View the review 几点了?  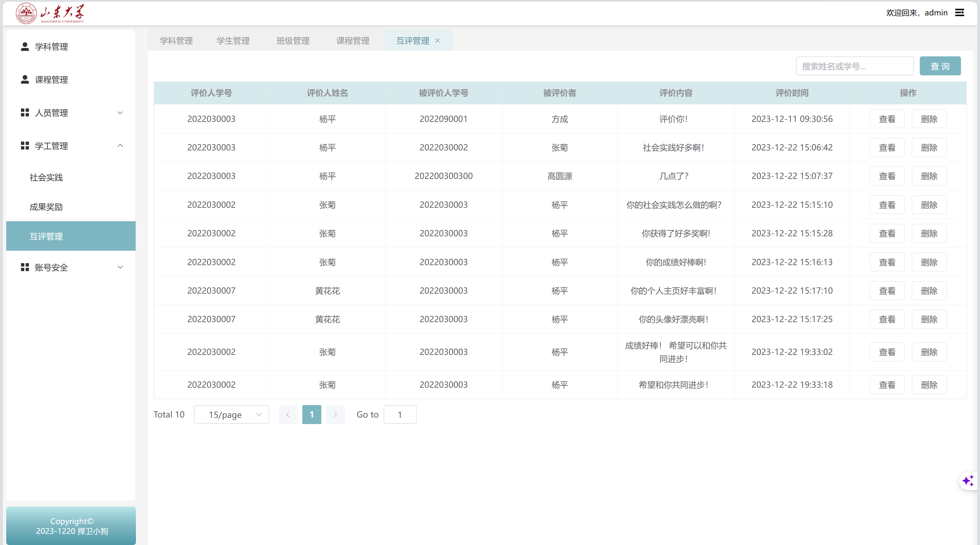point(887,176)
